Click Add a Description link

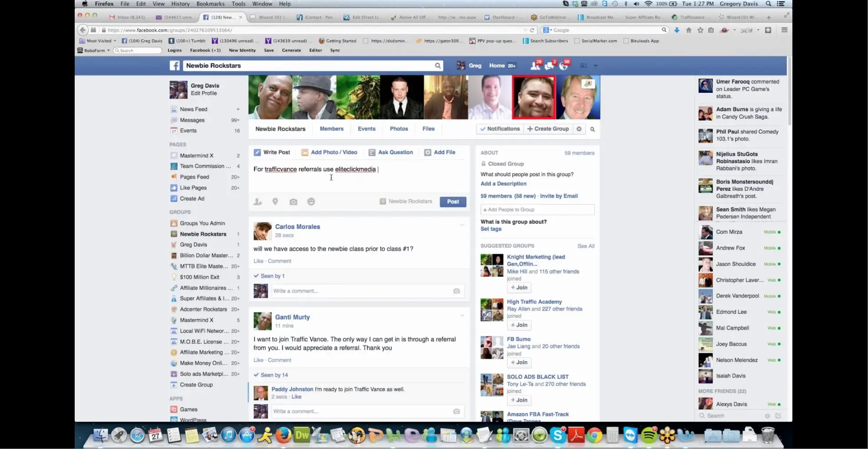pos(503,184)
